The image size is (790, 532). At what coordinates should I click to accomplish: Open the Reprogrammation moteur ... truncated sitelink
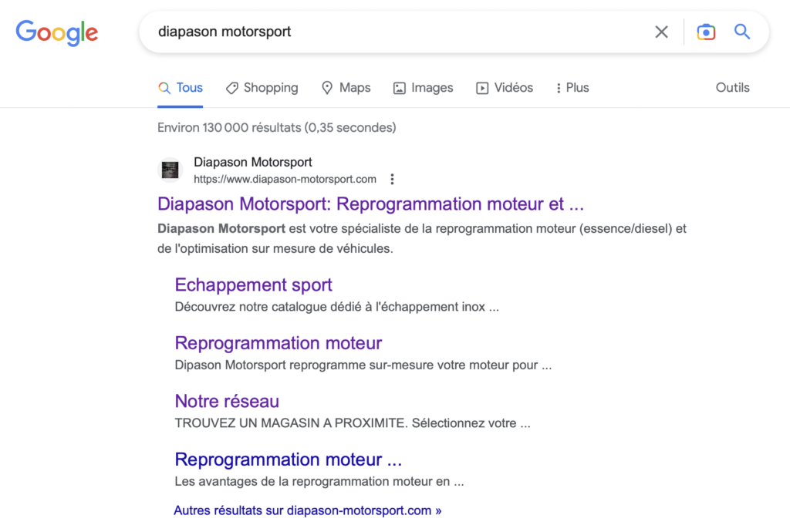click(289, 460)
